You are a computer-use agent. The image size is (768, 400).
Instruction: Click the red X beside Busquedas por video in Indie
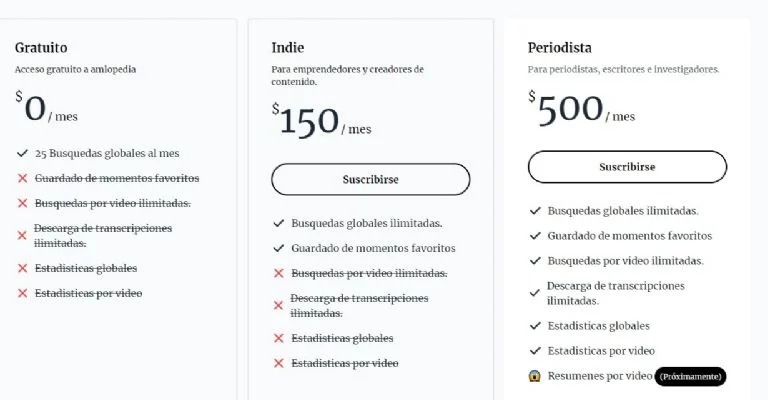pyautogui.click(x=279, y=273)
